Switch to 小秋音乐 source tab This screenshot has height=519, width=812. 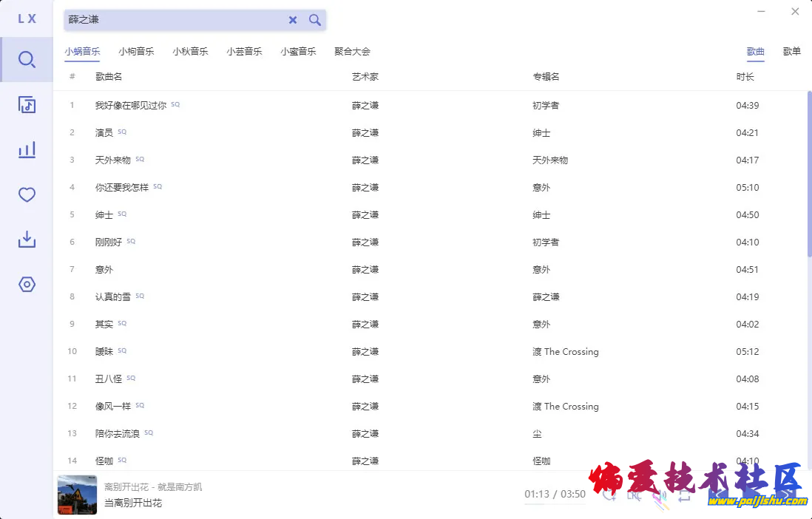point(190,52)
